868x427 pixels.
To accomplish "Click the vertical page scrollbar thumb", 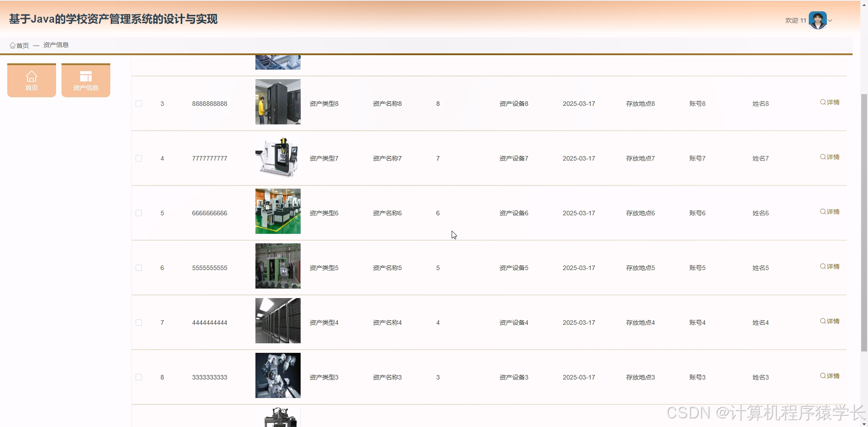I will tap(864, 223).
